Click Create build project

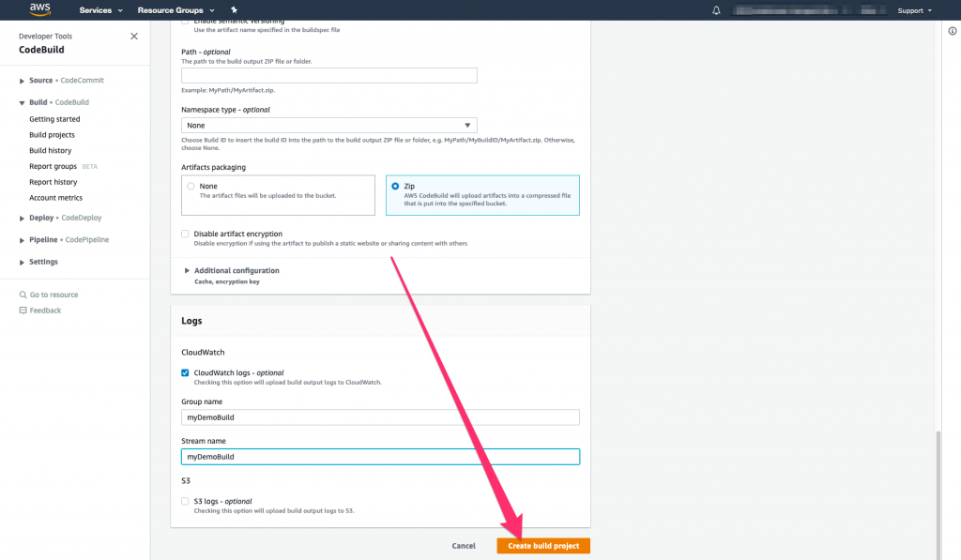(542, 545)
